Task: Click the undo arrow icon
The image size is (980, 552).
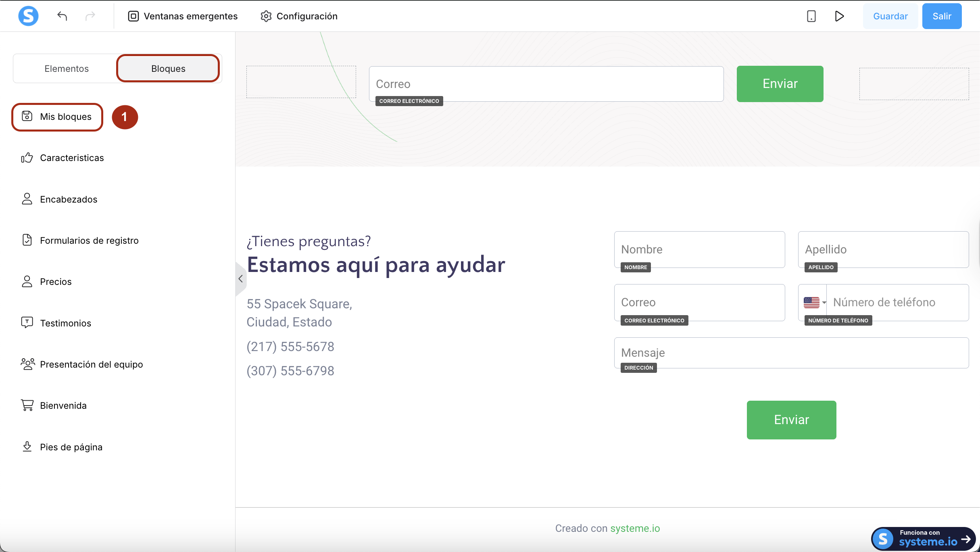Action: pyautogui.click(x=62, y=16)
